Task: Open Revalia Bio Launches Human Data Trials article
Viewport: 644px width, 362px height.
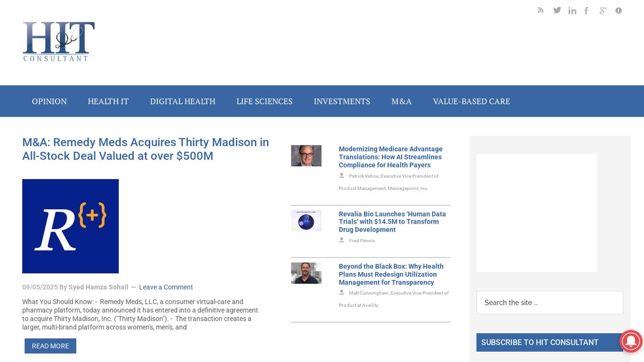Action: (392, 222)
